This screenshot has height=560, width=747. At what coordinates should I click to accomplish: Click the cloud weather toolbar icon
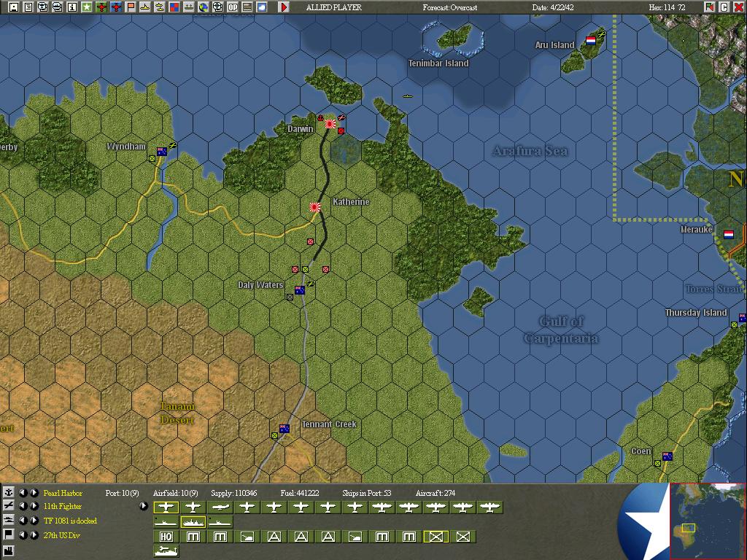coord(262,7)
